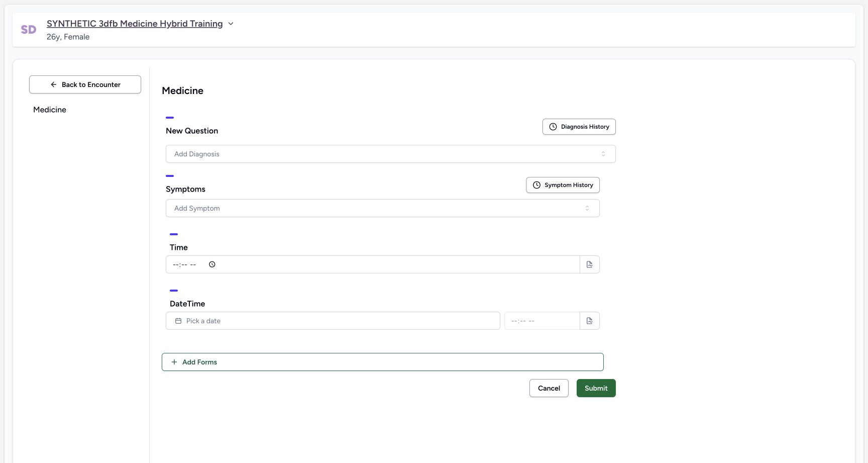Click the New Question label
The height and width of the screenshot is (463, 868).
pyautogui.click(x=192, y=131)
